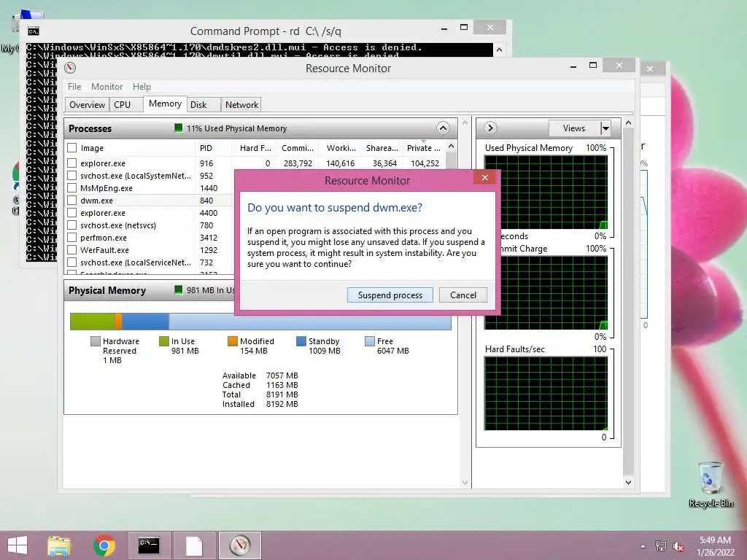This screenshot has height=560, width=747.
Task: Sort by Hard Faults column header
Action: [x=255, y=148]
